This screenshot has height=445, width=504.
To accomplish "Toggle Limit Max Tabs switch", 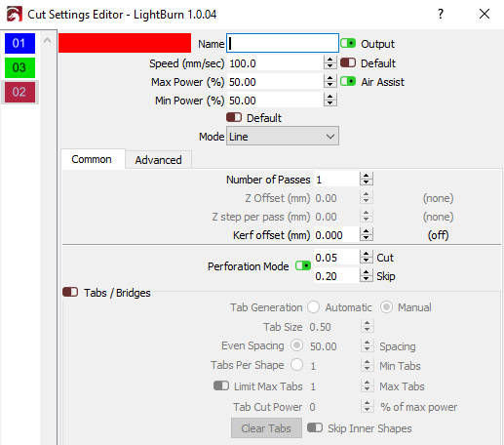I will 221,385.
